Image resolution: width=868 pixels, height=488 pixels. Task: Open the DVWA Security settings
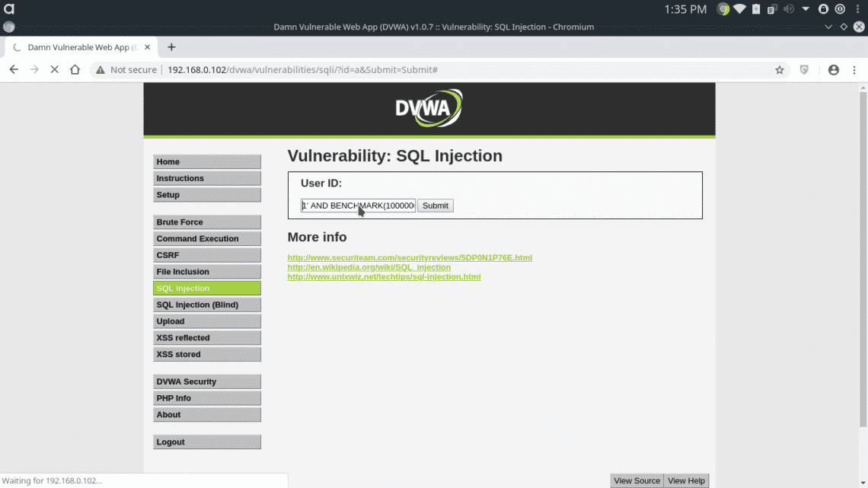[x=207, y=381]
